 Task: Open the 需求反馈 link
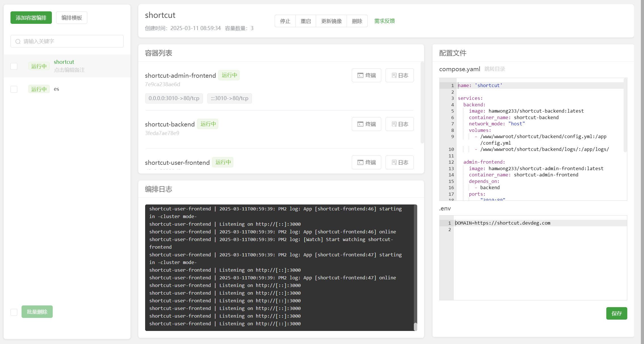coord(385,21)
